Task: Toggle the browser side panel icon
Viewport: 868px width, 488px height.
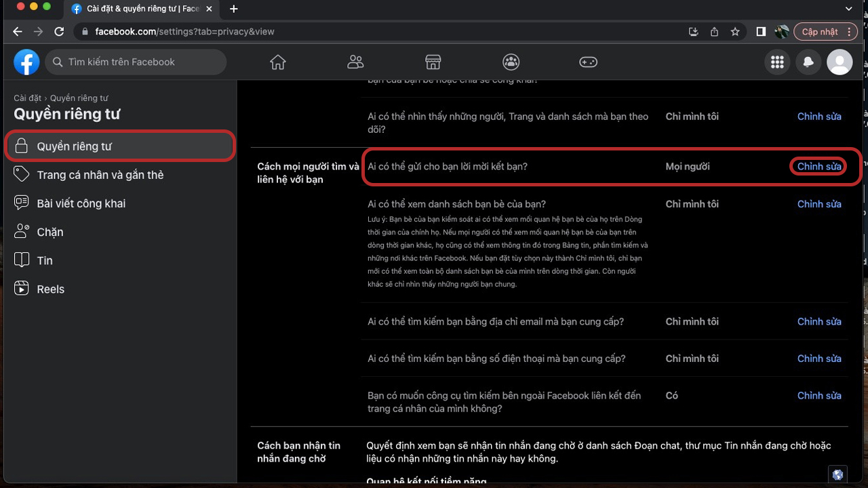Action: pyautogui.click(x=761, y=32)
